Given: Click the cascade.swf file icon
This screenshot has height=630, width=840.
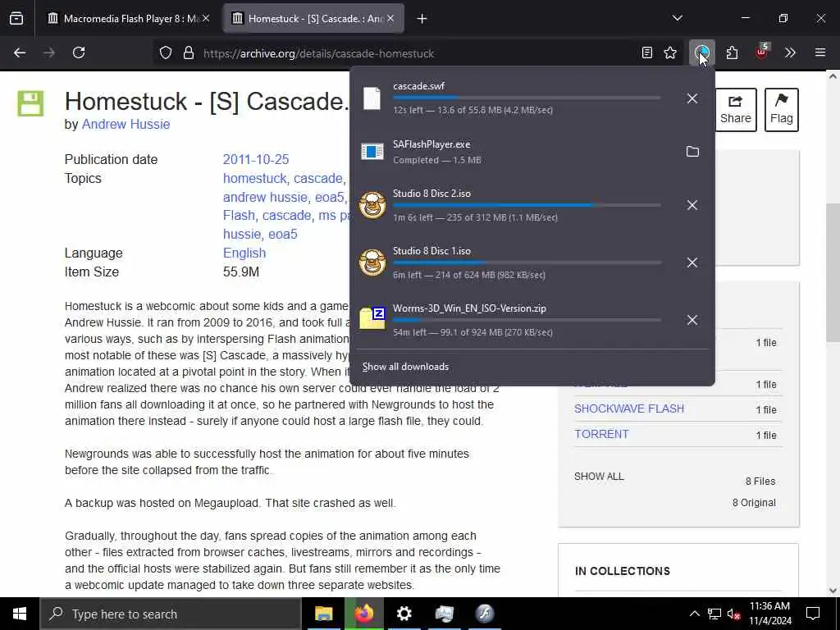Looking at the screenshot, I should click(372, 98).
